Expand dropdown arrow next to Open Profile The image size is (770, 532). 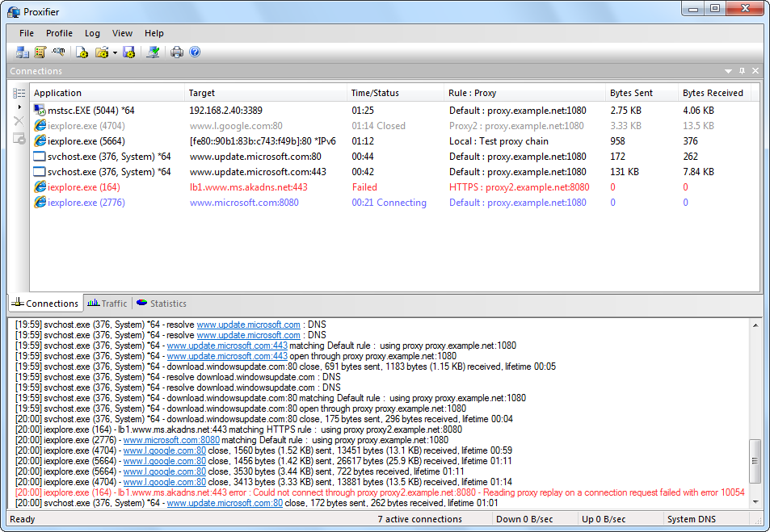pyautogui.click(x=115, y=53)
